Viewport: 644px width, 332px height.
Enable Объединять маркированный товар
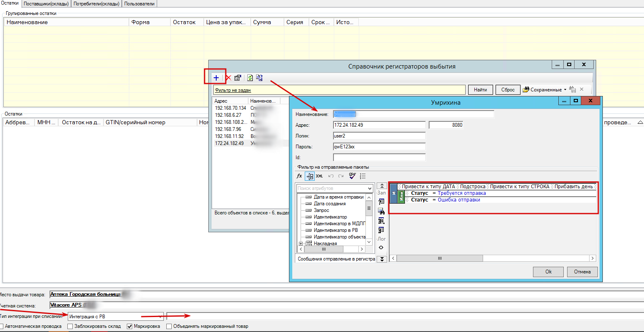pyautogui.click(x=169, y=326)
